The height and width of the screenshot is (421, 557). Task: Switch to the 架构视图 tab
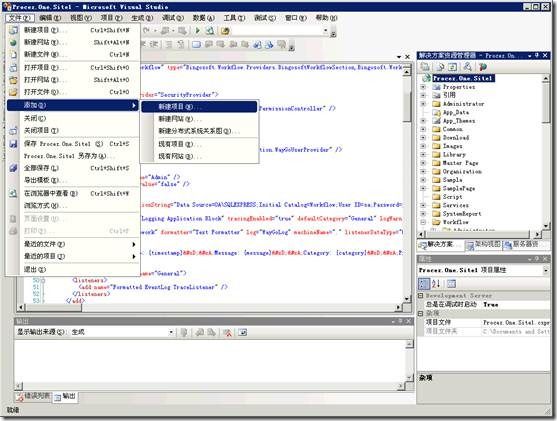point(483,244)
